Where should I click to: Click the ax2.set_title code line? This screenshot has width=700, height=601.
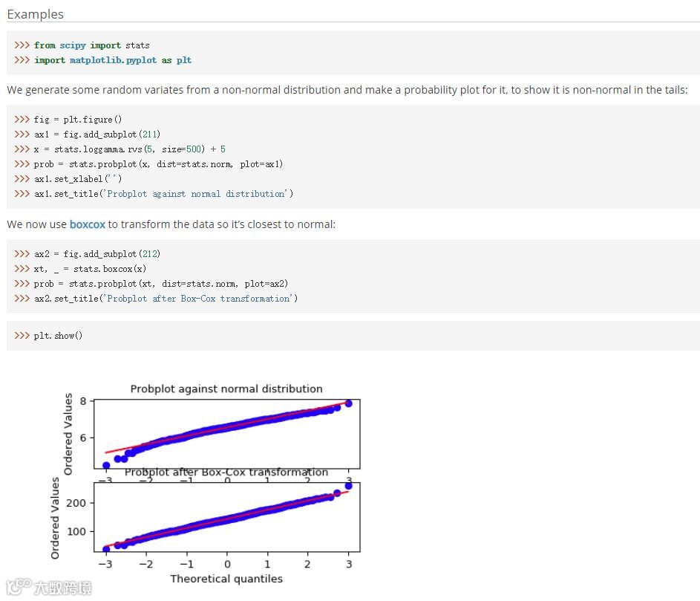(166, 299)
